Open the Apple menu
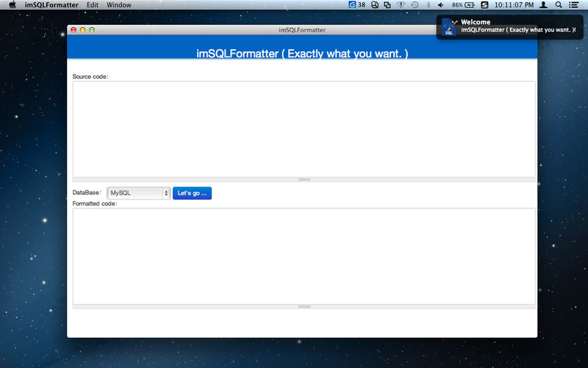 tap(12, 5)
